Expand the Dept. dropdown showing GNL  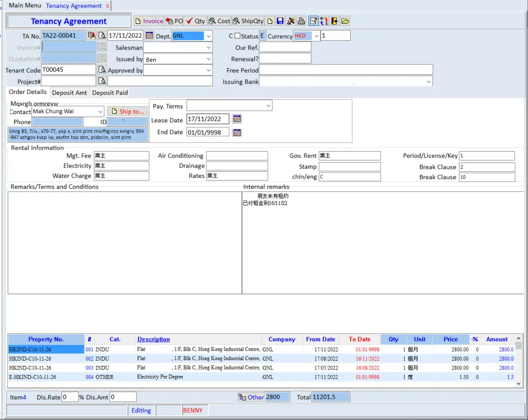208,36
